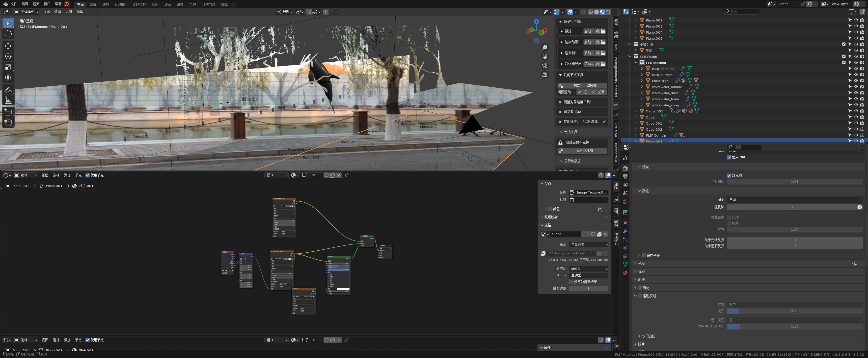Switch to solid viewport shading
The height and width of the screenshot is (358, 868).
point(596,12)
